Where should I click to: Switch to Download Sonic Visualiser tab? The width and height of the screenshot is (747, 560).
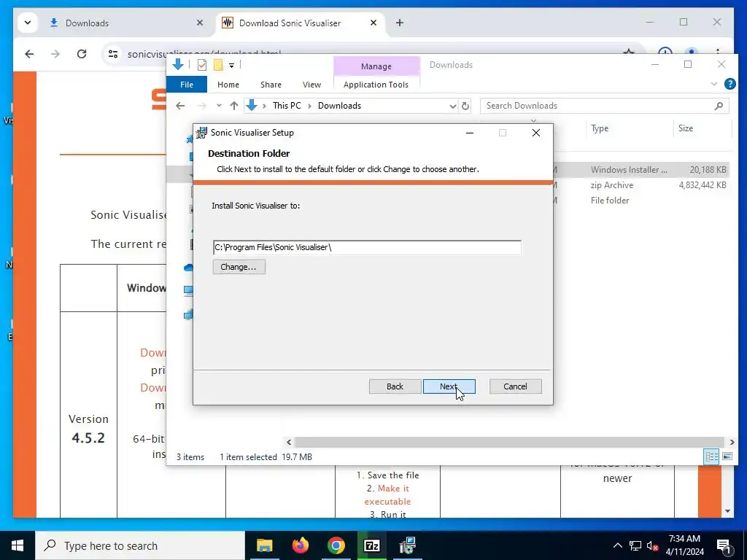point(301,23)
